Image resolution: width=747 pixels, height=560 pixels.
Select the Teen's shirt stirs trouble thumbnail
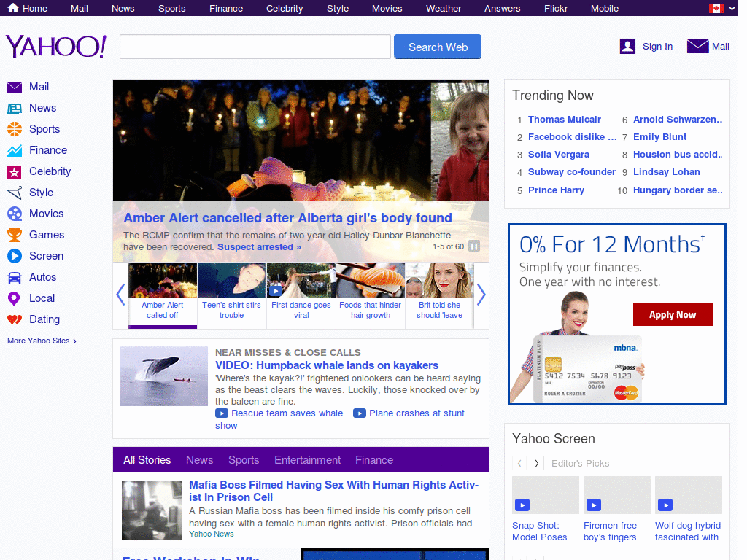231,295
